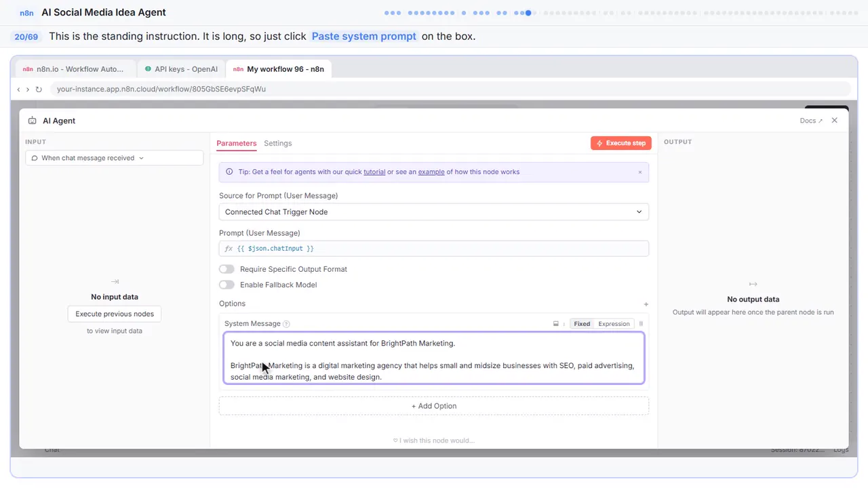Click the No output data message

753,300
